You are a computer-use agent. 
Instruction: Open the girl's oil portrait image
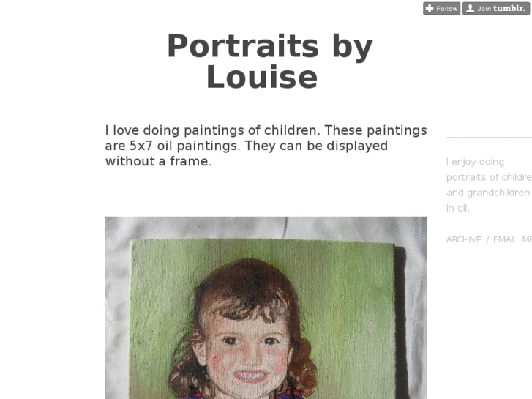(x=266, y=307)
